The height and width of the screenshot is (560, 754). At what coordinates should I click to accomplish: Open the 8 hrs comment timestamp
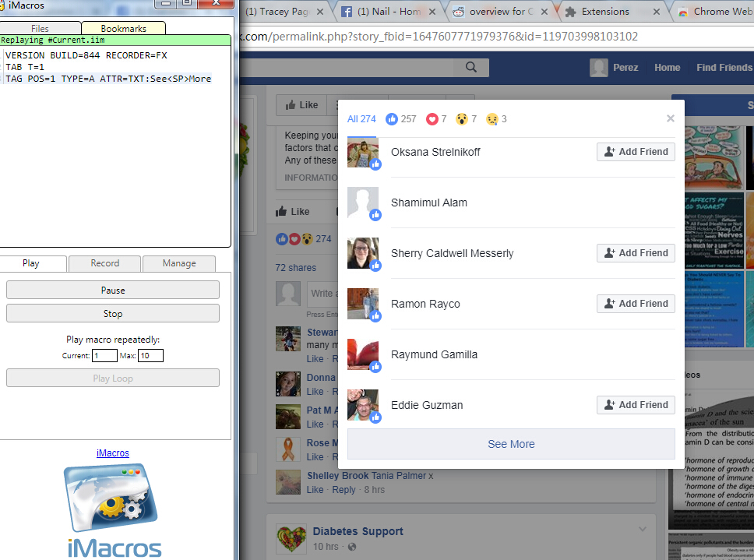click(x=374, y=489)
